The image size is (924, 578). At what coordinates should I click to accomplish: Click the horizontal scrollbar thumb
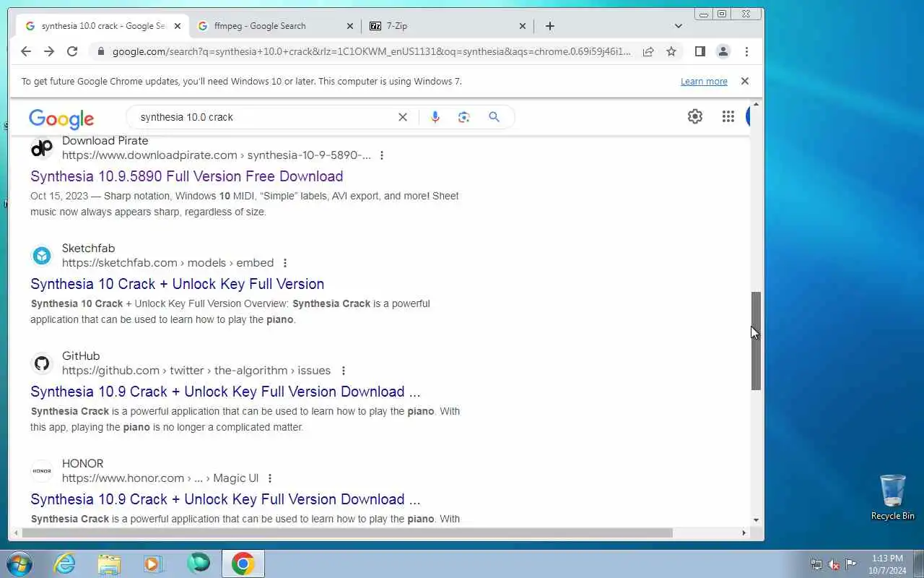(x=347, y=533)
